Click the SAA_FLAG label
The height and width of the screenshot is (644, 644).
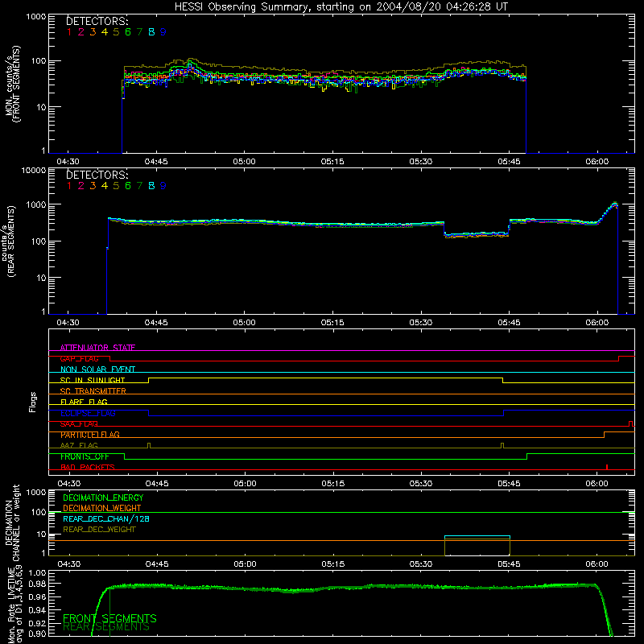pos(79,424)
